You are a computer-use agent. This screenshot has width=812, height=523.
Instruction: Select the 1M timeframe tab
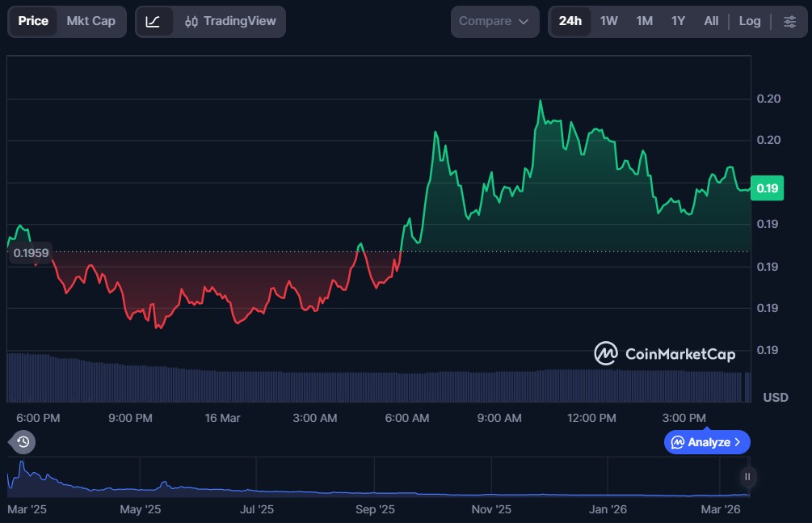click(x=643, y=21)
